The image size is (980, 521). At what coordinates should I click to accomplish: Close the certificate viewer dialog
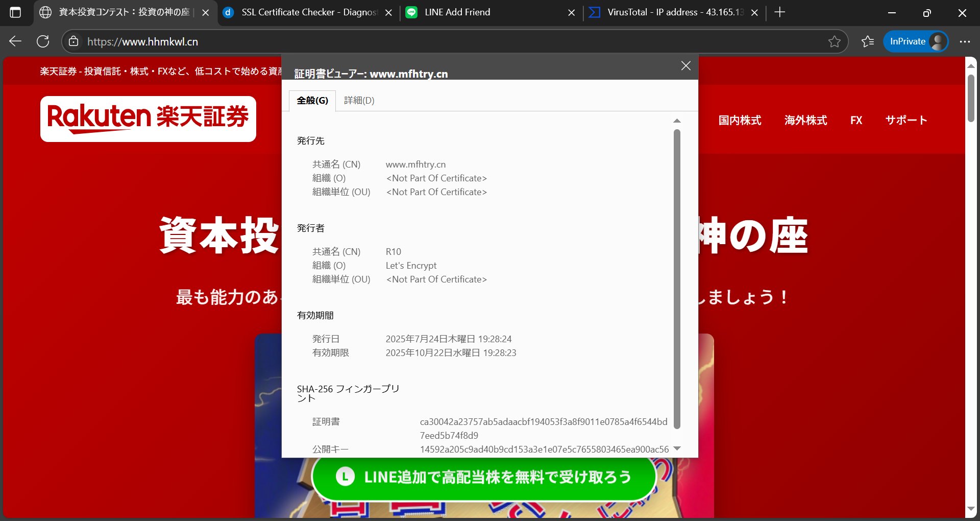coord(686,66)
